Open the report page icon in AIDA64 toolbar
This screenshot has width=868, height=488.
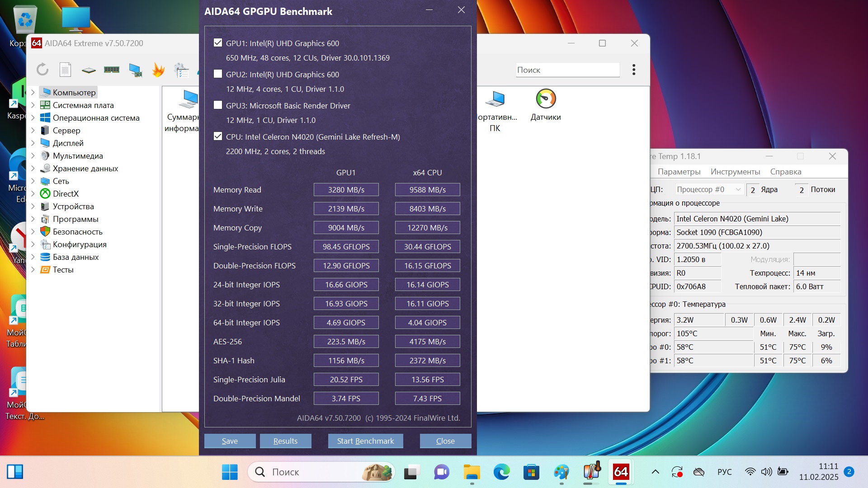coord(66,70)
